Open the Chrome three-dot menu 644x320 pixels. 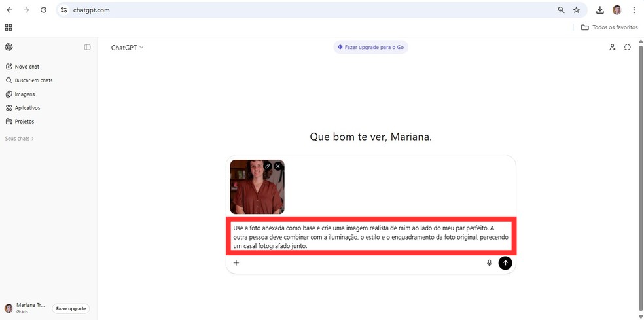pos(634,10)
